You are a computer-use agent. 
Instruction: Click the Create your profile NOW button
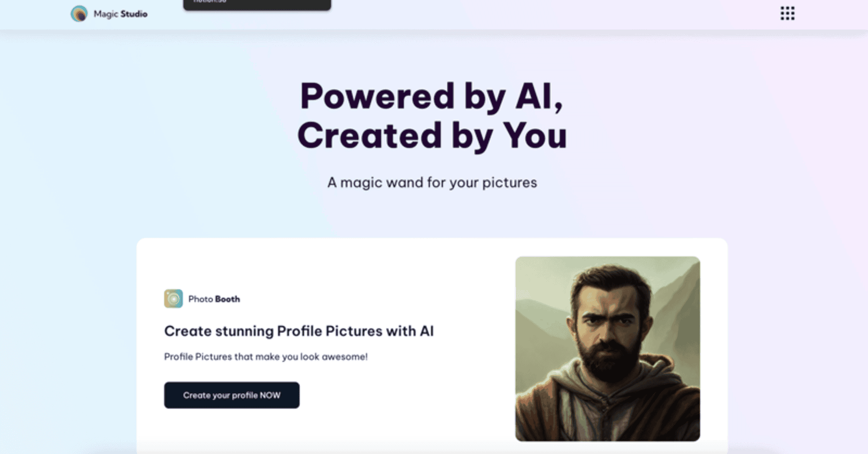pyautogui.click(x=232, y=395)
